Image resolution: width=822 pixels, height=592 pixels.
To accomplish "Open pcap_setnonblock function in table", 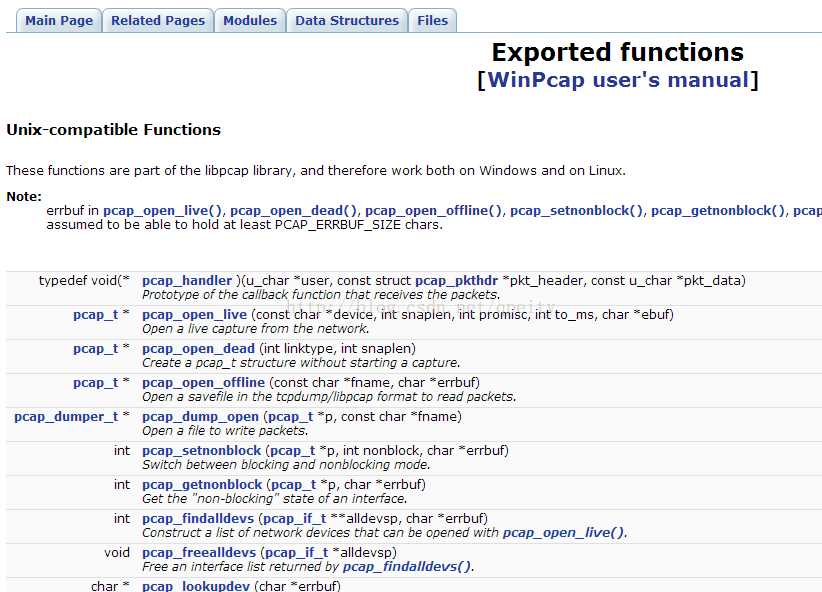I will click(x=201, y=451).
